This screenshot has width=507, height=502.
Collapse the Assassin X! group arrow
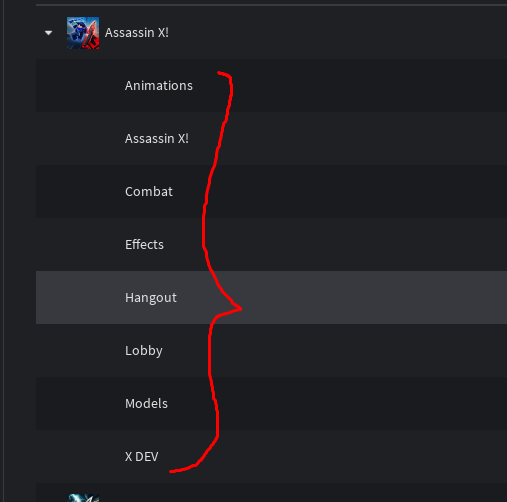point(49,33)
